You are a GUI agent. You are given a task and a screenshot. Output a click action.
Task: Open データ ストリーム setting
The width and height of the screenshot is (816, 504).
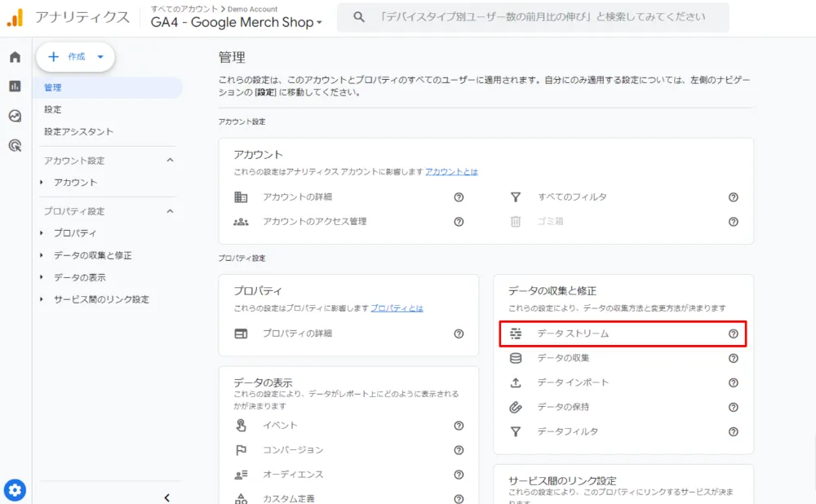point(623,334)
